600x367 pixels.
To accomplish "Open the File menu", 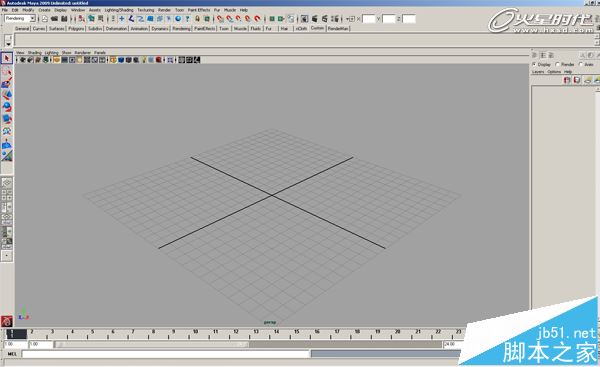I will pos(5,10).
